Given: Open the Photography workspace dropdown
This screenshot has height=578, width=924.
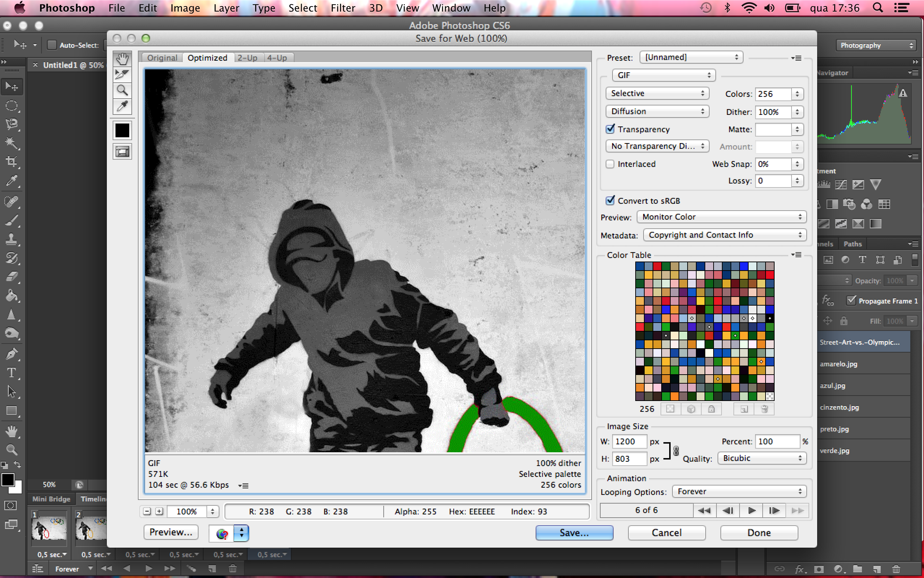Looking at the screenshot, I should (876, 45).
